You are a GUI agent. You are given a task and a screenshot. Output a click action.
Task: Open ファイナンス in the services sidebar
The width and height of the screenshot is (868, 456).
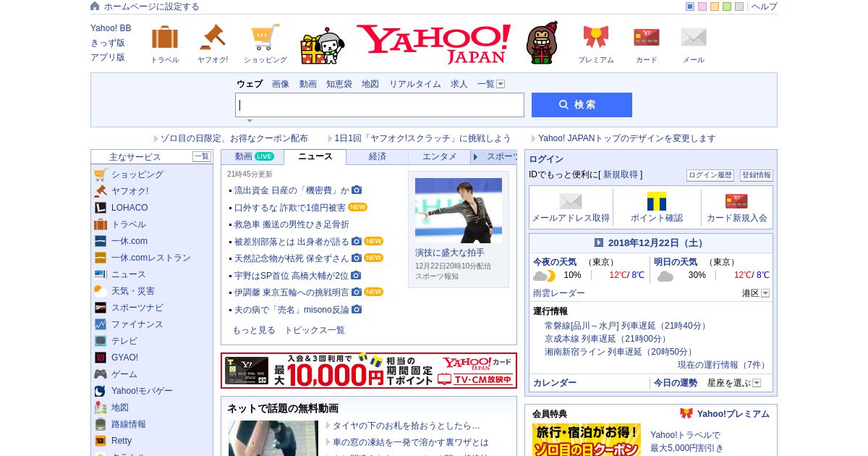click(x=137, y=324)
